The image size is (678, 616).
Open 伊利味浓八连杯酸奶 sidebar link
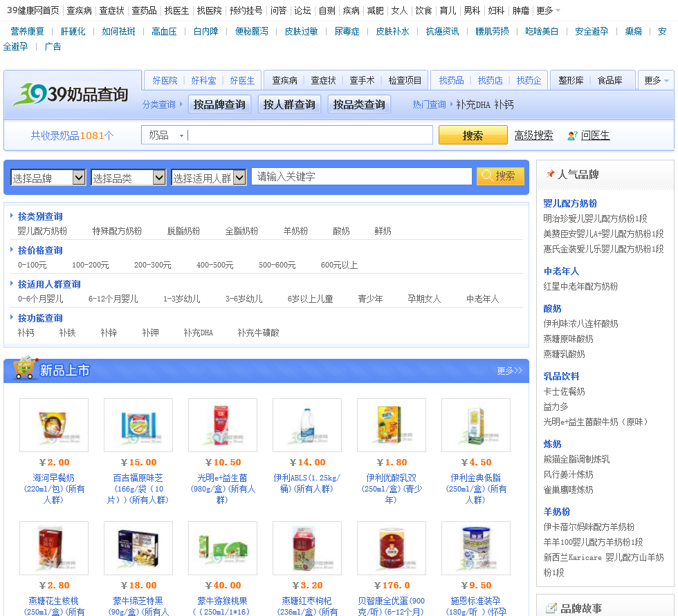point(580,324)
